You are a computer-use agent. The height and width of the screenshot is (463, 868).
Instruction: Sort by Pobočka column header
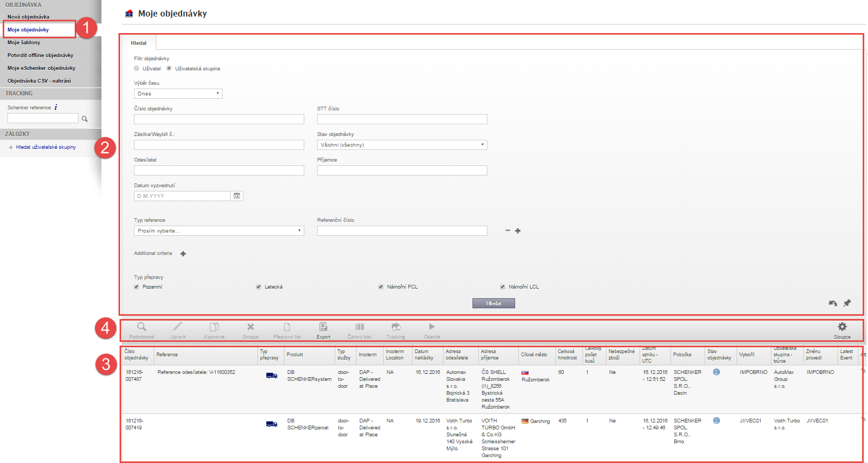tap(688, 355)
